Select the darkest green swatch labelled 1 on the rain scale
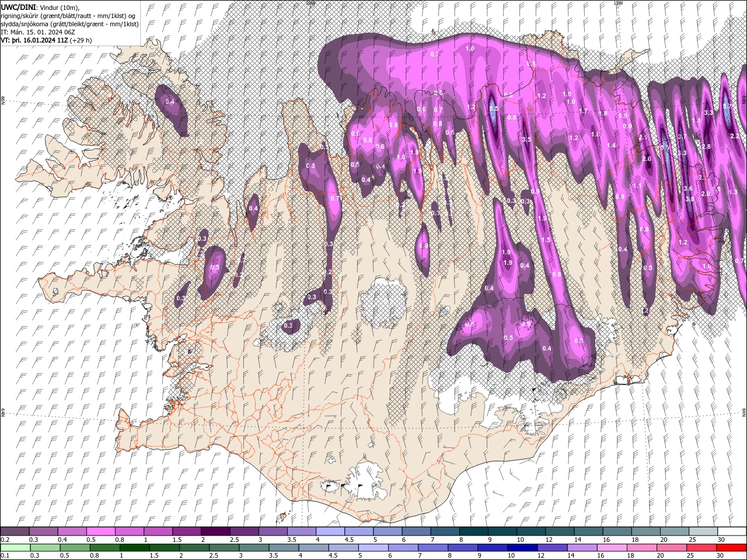This screenshot has width=747, height=560. point(135,547)
